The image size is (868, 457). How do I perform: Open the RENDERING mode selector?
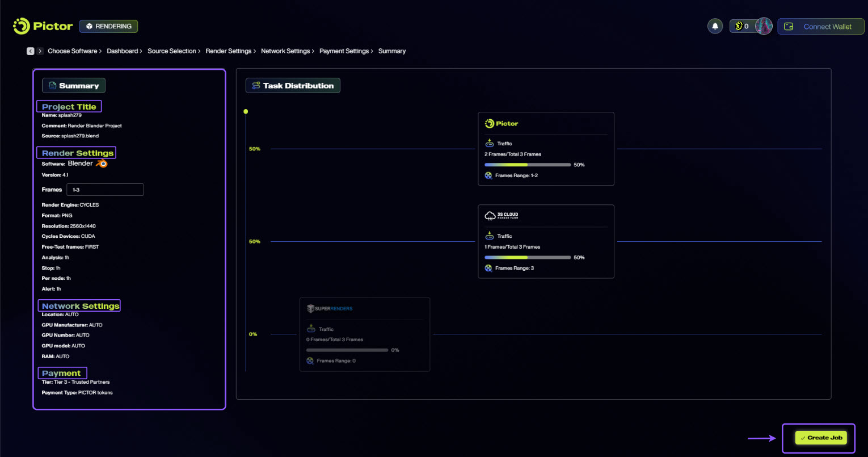tap(108, 26)
